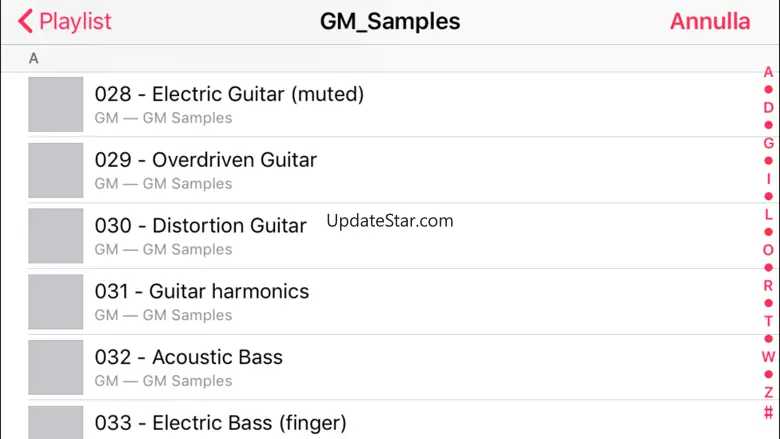Tap artwork thumbnail of Overdriven Guitar
The width and height of the screenshot is (780, 439).
click(56, 170)
